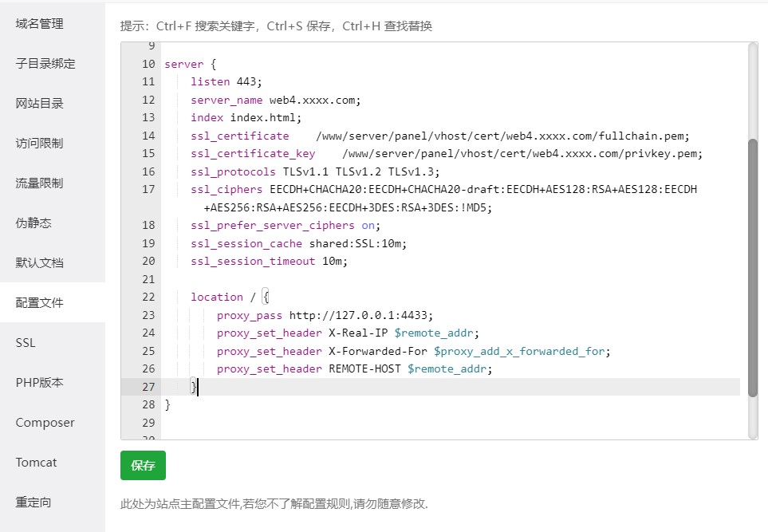768x532 pixels.
Task: Switch to 子目录绑定 tab
Action: 45,64
